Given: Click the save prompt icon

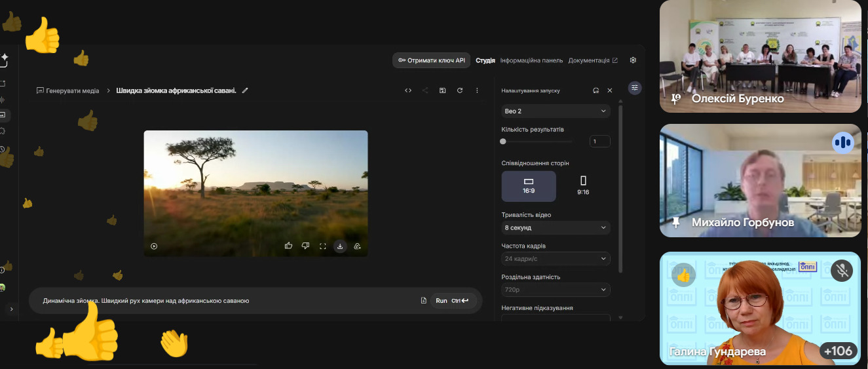Looking at the screenshot, I should (442, 90).
